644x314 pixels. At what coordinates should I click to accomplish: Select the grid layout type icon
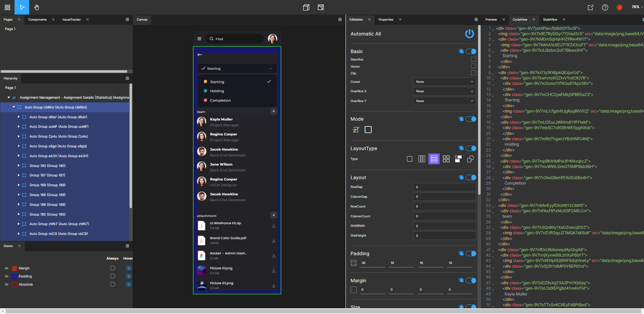coord(446,159)
